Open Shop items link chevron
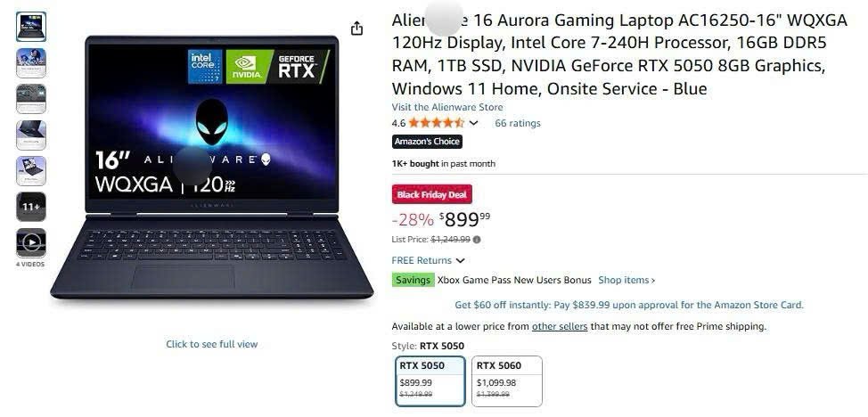The width and height of the screenshot is (868, 417). pyautogui.click(x=626, y=280)
